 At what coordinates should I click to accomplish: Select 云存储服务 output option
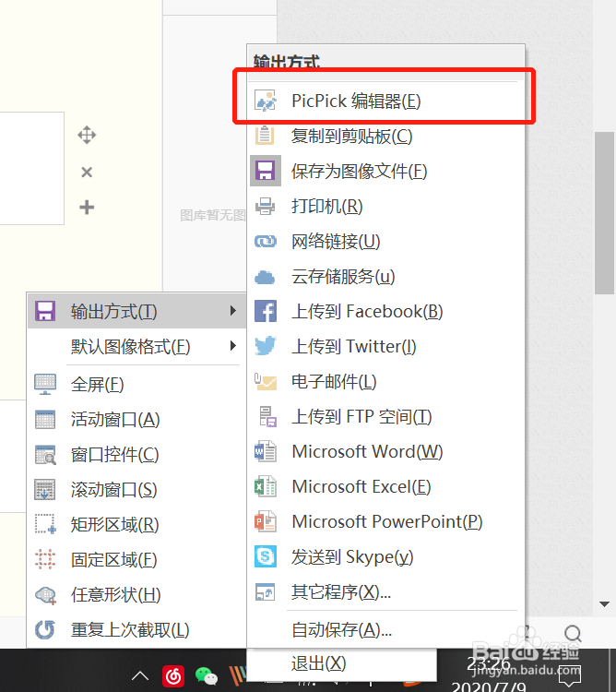coord(385,277)
